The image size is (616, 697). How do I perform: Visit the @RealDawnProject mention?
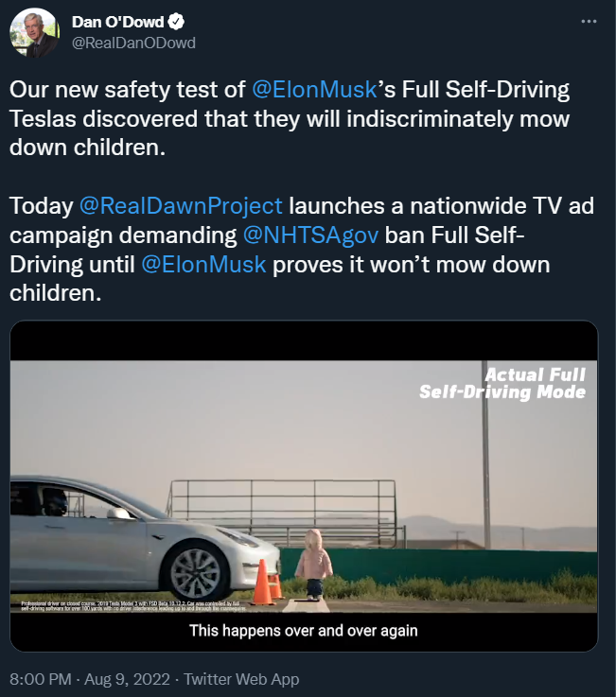click(181, 205)
